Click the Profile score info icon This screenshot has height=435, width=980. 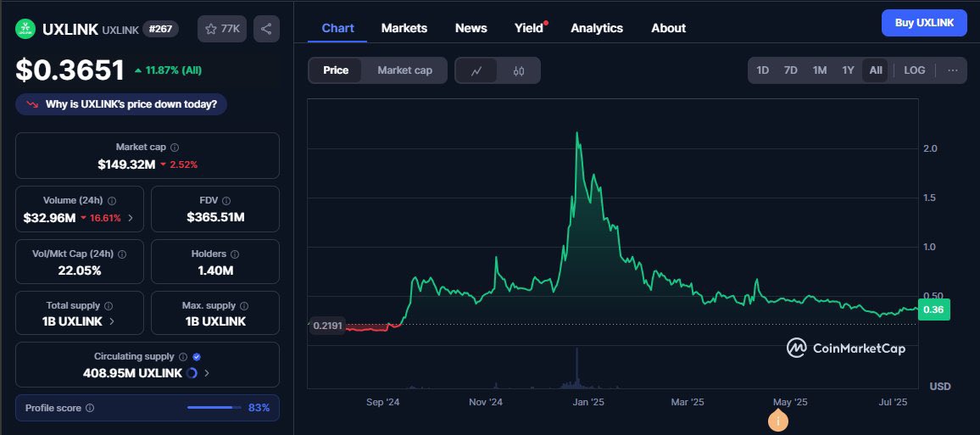pos(89,408)
